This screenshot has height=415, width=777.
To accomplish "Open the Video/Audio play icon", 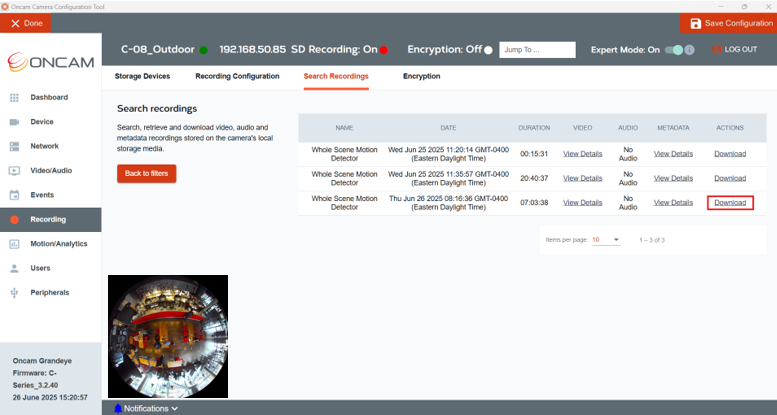I will (x=14, y=171).
